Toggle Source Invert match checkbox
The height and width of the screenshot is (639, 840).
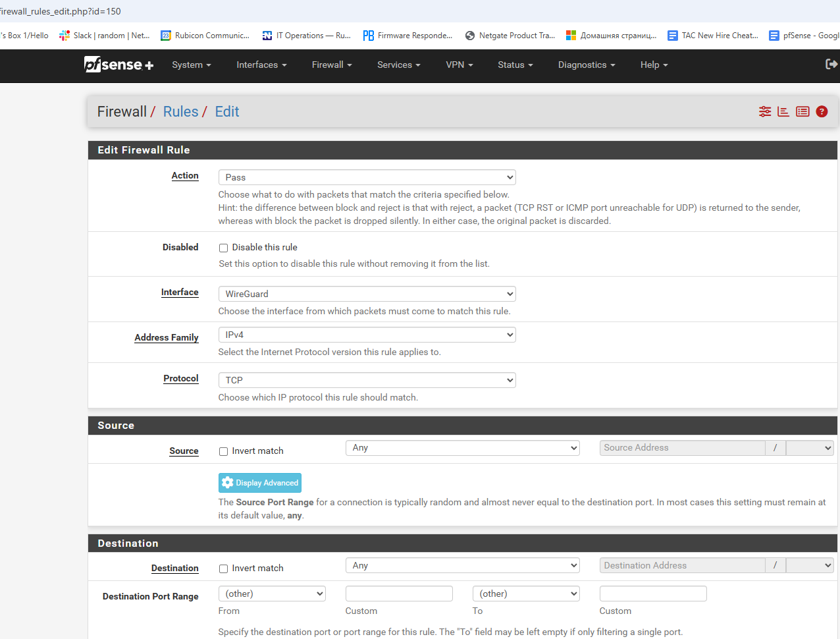224,451
